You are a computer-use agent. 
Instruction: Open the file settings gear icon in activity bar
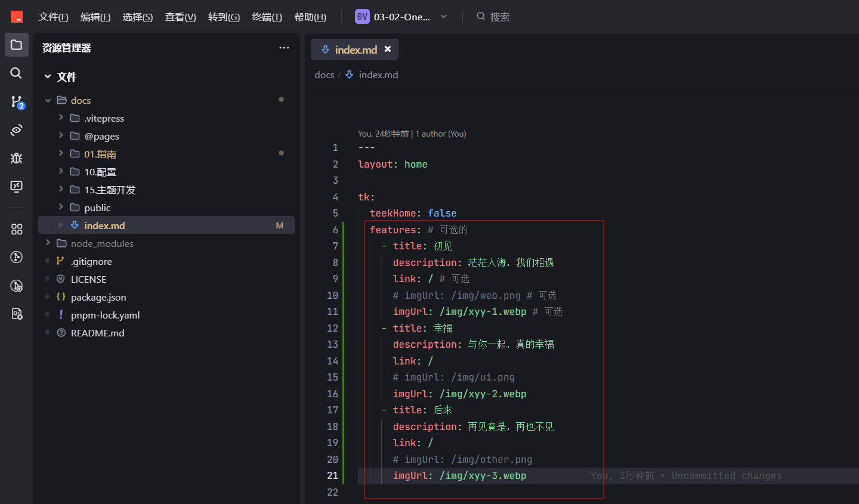17,314
